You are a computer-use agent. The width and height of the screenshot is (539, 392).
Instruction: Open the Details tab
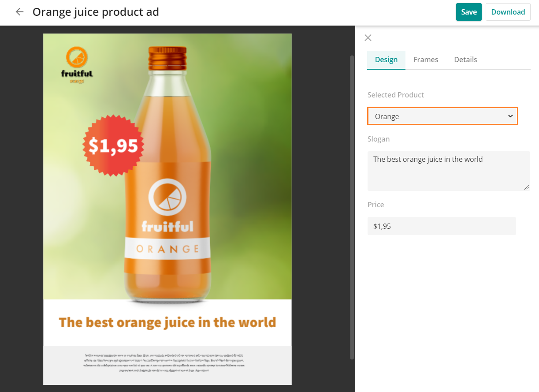click(x=465, y=60)
